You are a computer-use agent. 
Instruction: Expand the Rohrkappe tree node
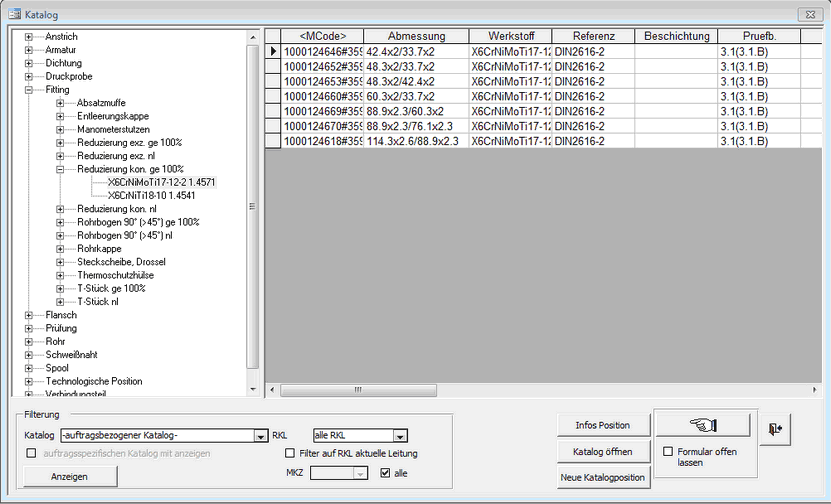coord(61,249)
